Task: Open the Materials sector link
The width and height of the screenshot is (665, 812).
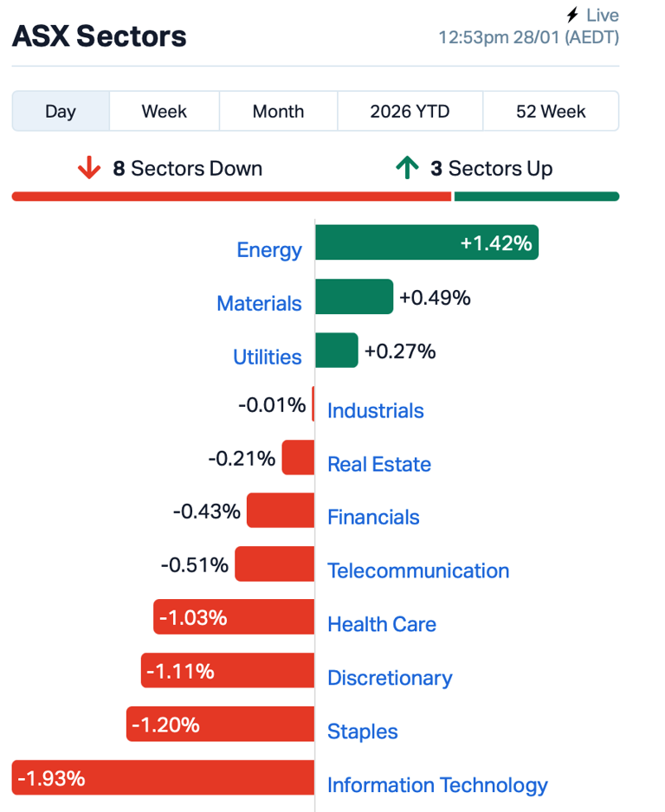Action: (259, 303)
